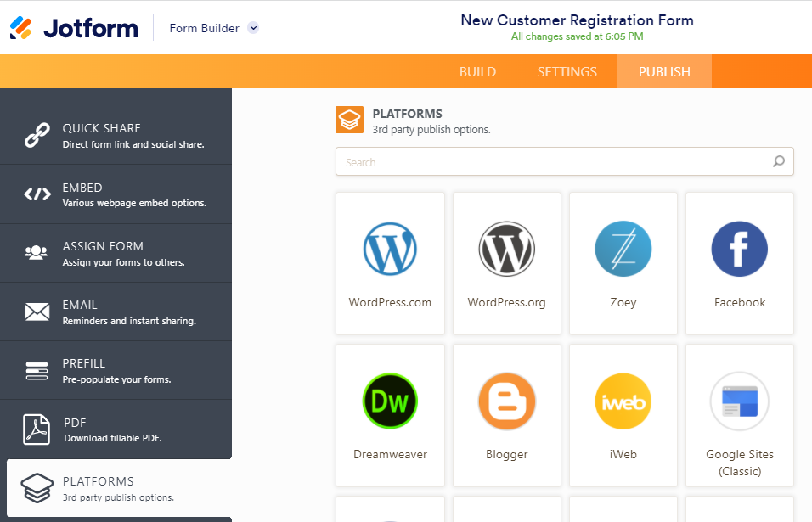Open PREFILL menu item

point(116,370)
